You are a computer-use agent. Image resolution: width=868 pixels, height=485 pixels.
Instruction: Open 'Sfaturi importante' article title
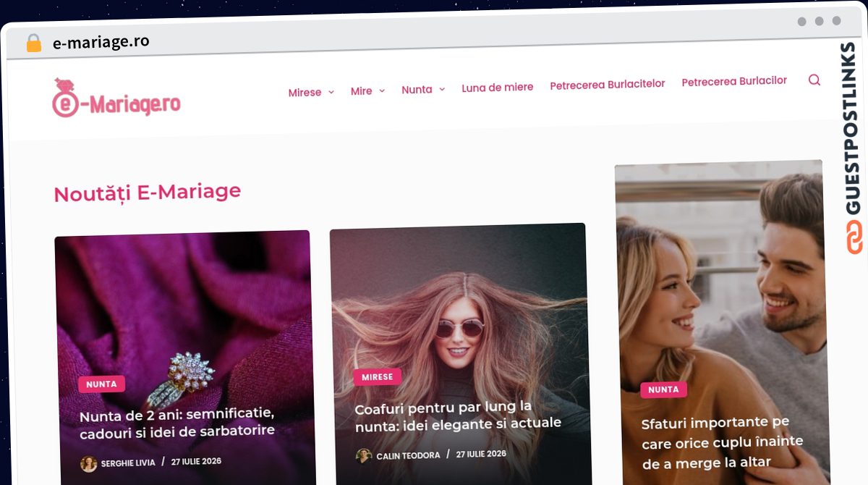coord(722,442)
